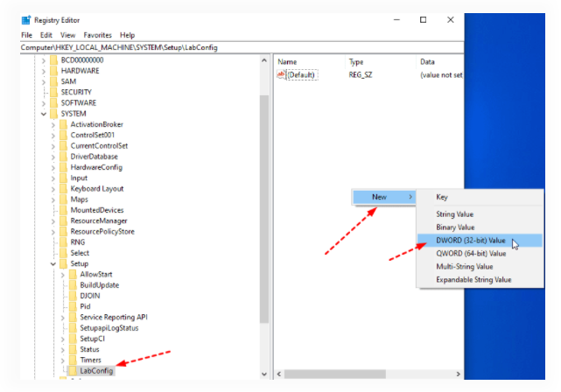Screen dimensions: 561x392
Task: Click the Timers folder icon
Action: pyautogui.click(x=73, y=360)
